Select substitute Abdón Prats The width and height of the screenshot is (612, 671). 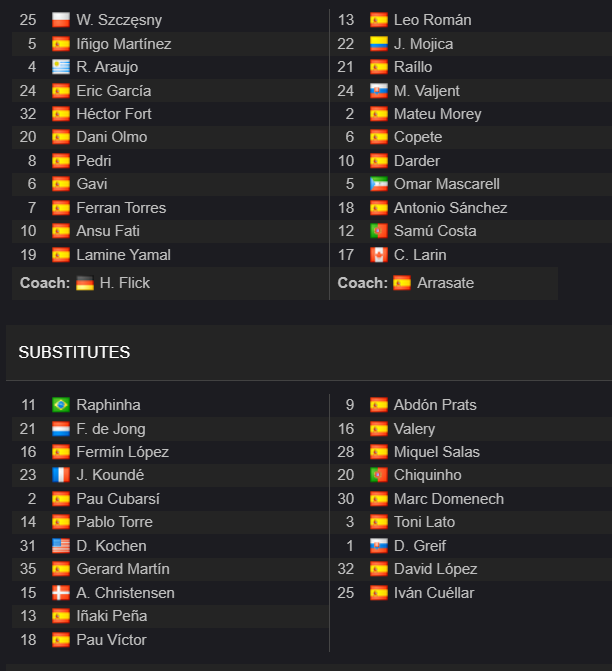click(435, 405)
